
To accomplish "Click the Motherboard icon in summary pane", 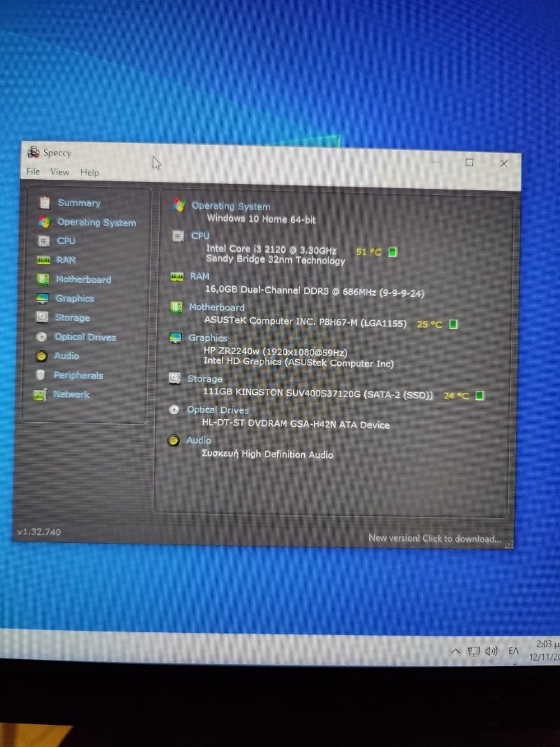I will [x=176, y=307].
